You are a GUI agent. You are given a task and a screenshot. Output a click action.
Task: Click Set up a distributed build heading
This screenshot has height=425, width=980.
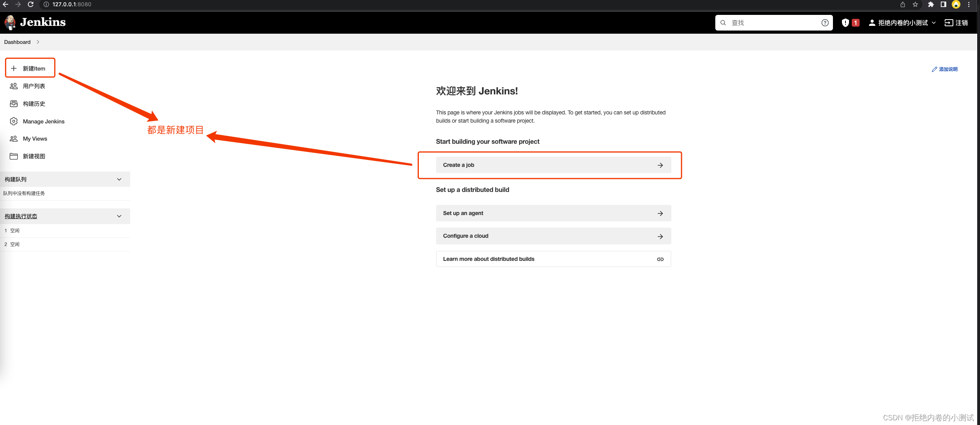tap(473, 190)
